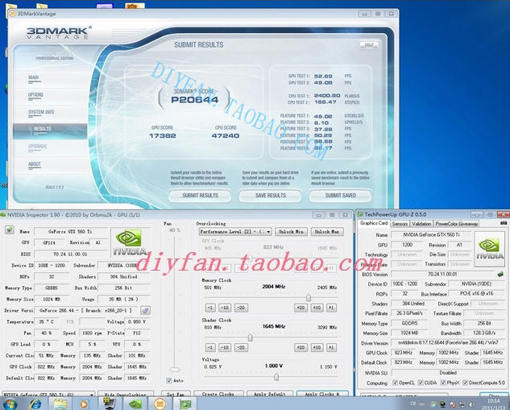This screenshot has width=510, height=410.
Task: Click vertical Fan speed slider handle
Action: tap(175, 369)
